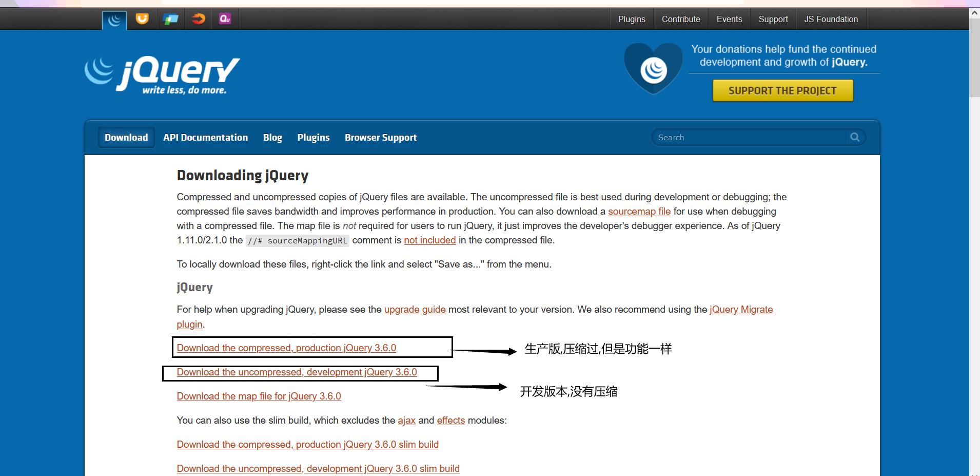Select the Download nav tab

pyautogui.click(x=126, y=138)
